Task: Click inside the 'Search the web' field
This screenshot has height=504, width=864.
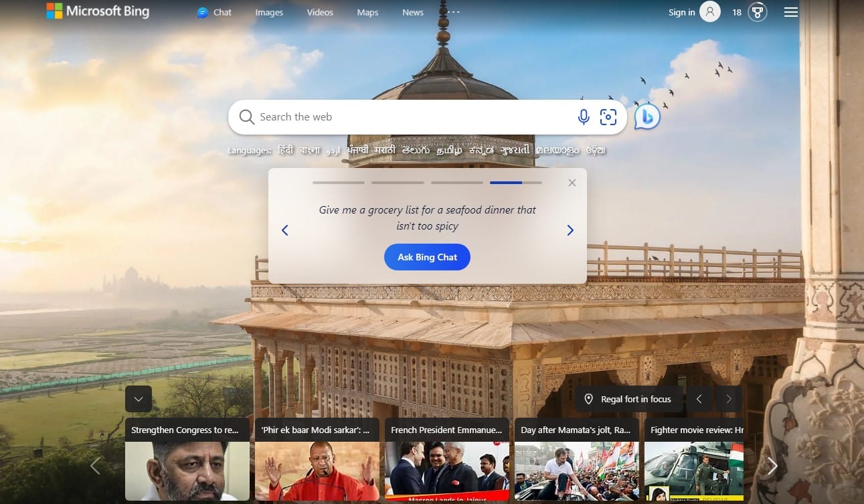Action: pyautogui.click(x=402, y=116)
